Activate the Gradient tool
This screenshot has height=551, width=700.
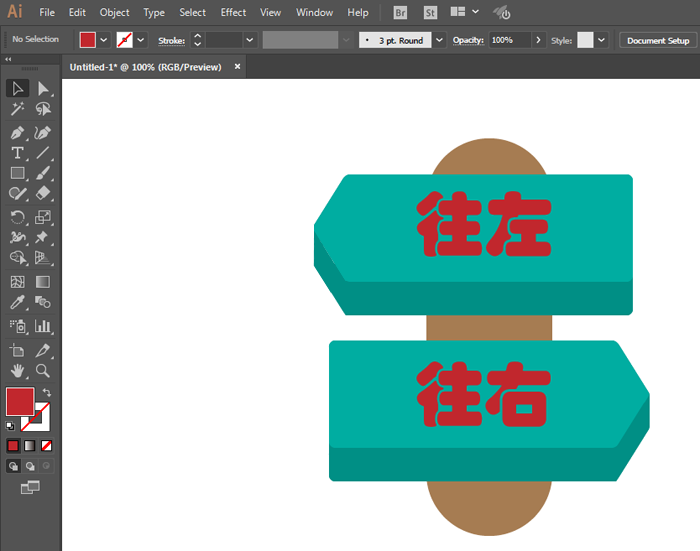43,282
